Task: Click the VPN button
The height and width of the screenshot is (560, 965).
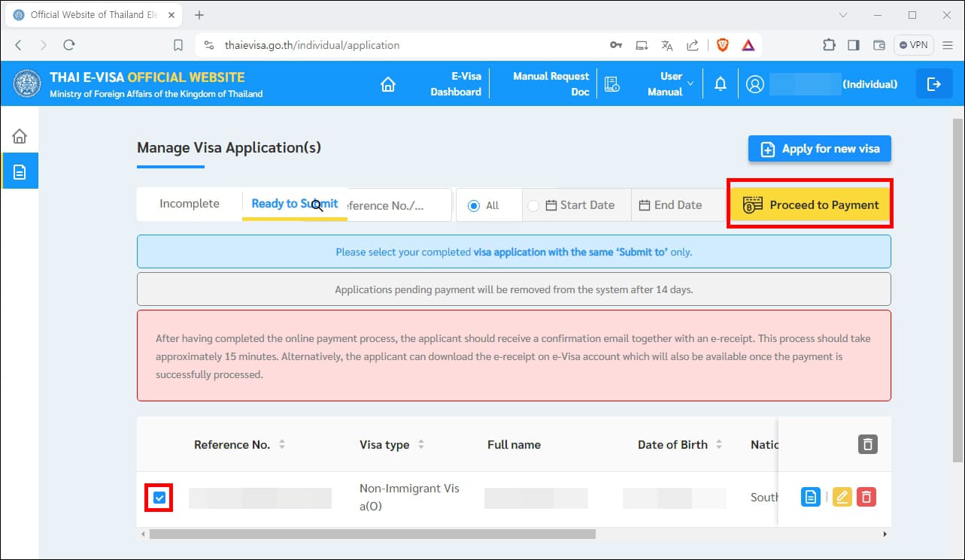Action: (913, 45)
